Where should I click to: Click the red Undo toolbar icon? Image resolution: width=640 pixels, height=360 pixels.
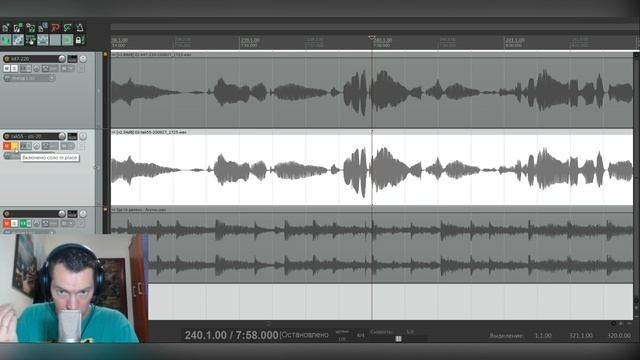tap(55, 27)
